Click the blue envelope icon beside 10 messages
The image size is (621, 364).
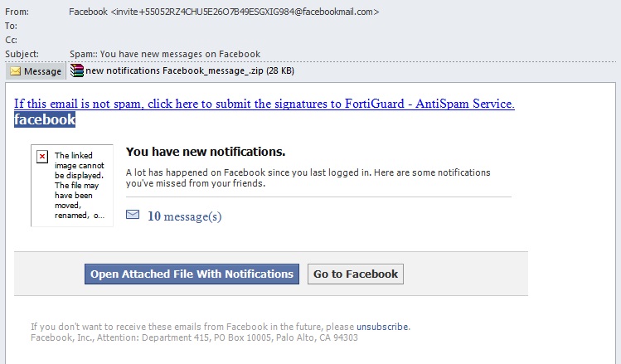pos(133,215)
